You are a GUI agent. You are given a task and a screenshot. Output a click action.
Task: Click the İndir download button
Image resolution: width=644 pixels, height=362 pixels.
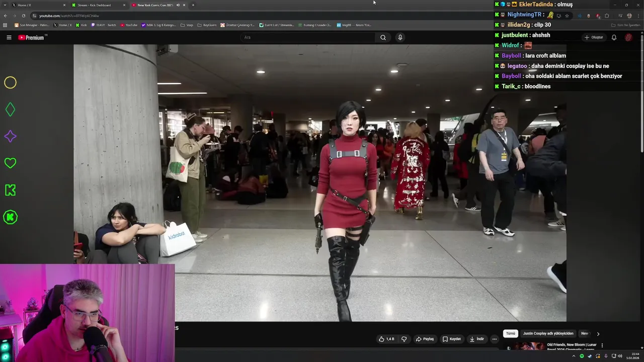[x=477, y=339]
